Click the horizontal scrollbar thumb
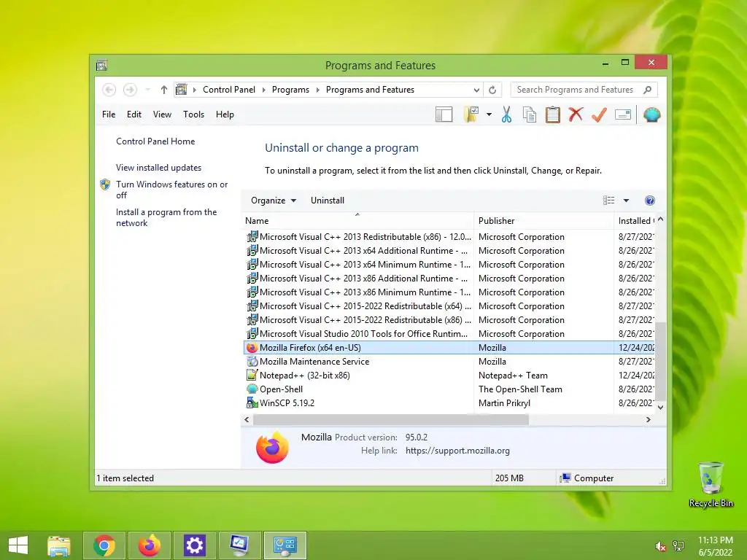 click(391, 419)
